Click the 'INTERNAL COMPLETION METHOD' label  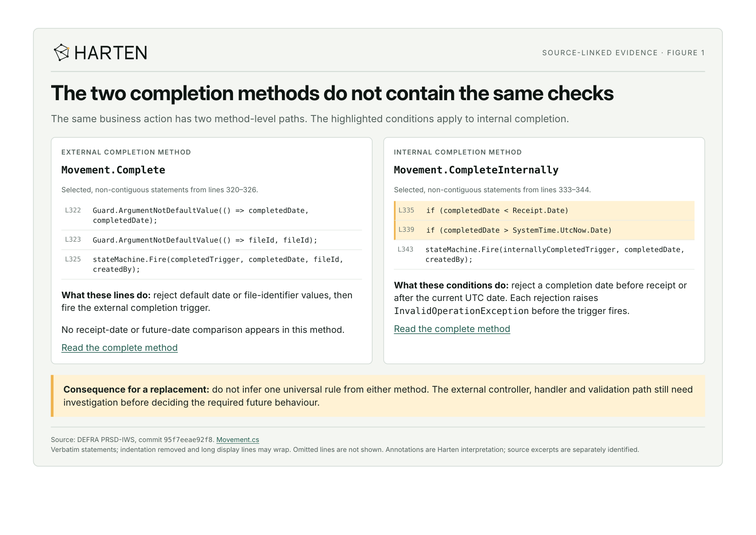point(458,152)
